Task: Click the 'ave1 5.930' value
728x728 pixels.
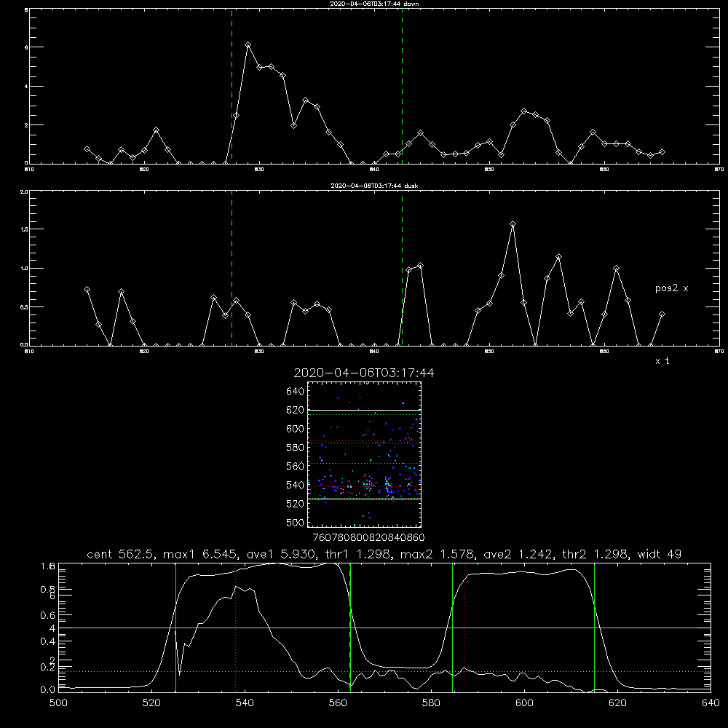Action: point(280,554)
